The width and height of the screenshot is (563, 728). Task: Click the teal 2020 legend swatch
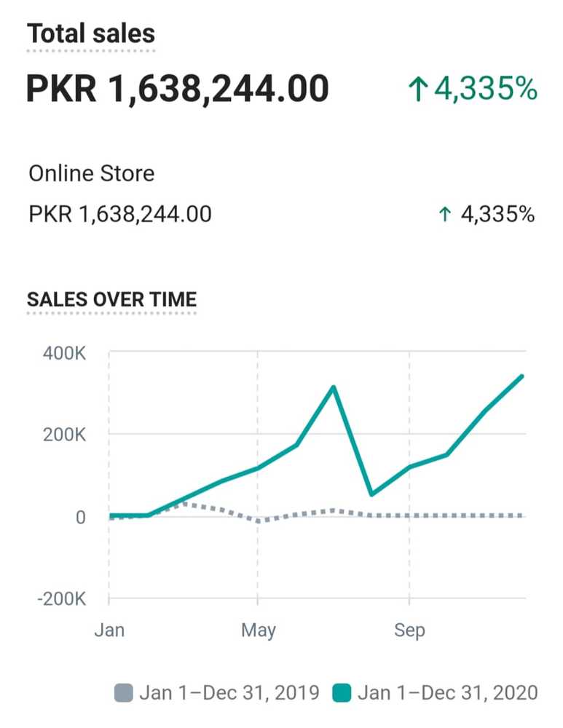[x=342, y=692]
